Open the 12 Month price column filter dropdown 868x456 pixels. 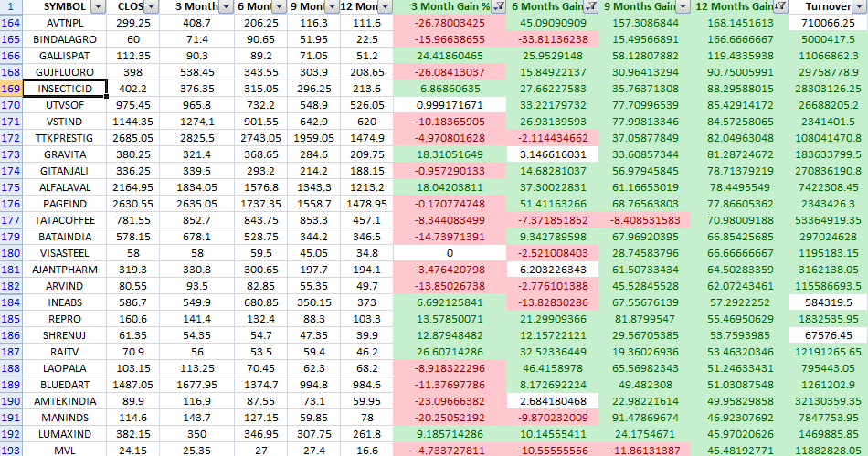click(x=386, y=6)
